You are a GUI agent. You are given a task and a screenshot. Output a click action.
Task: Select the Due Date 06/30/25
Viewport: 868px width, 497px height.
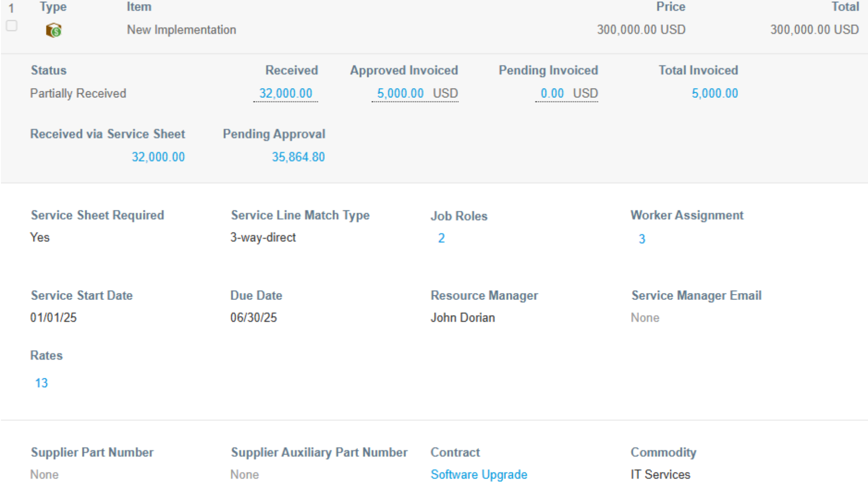tap(254, 318)
